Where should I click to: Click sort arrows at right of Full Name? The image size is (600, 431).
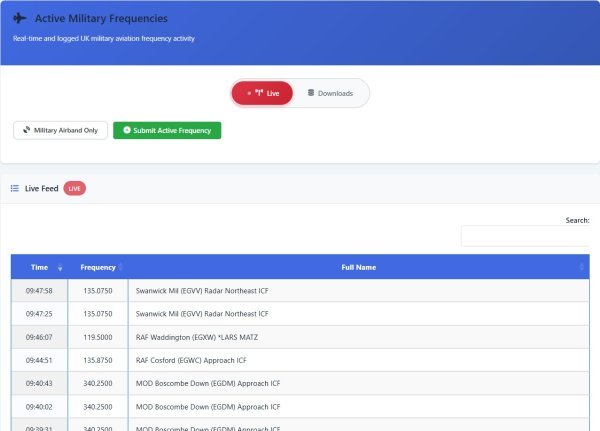tap(582, 267)
